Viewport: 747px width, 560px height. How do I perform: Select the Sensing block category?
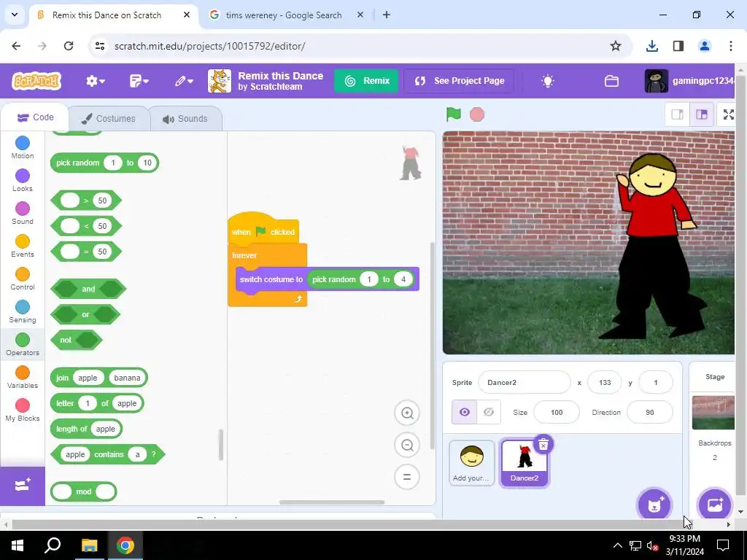[x=23, y=312]
